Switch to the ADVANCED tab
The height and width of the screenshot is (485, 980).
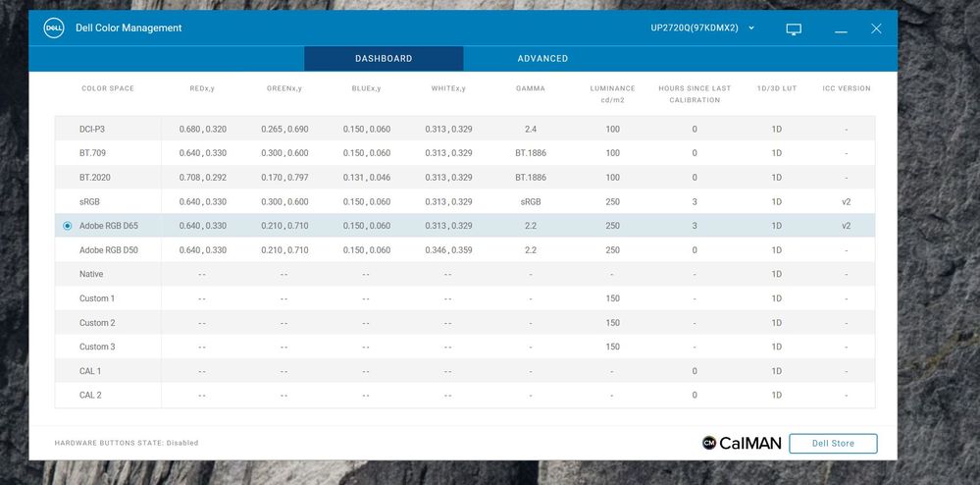pyautogui.click(x=542, y=58)
